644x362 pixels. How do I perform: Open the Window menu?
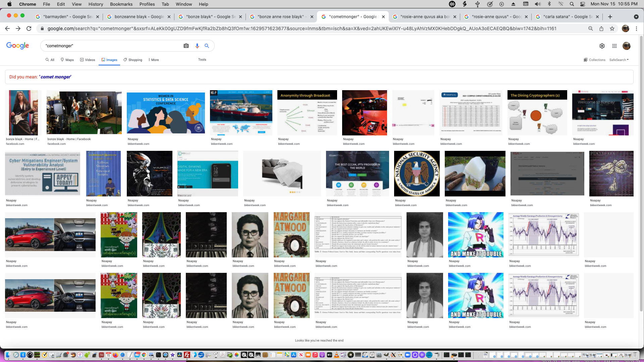point(184,4)
